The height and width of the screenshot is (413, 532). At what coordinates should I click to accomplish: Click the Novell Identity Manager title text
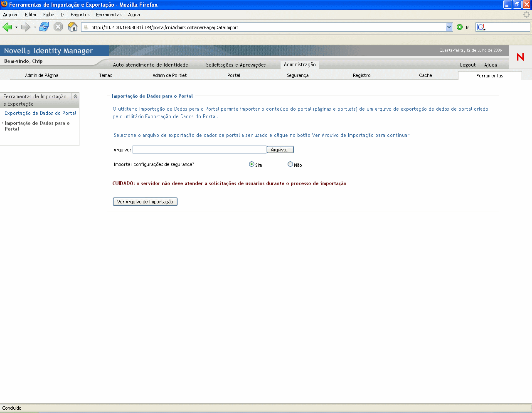48,51
